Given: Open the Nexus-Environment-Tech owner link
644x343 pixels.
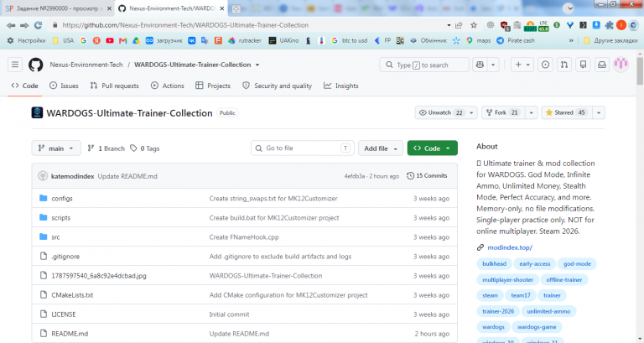Looking at the screenshot, I should tap(86, 65).
